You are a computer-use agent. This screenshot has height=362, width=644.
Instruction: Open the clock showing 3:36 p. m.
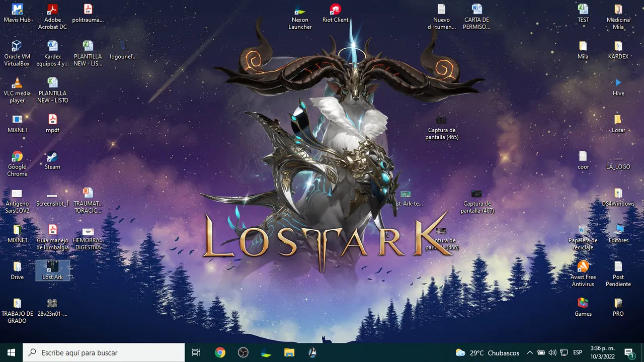click(x=601, y=352)
